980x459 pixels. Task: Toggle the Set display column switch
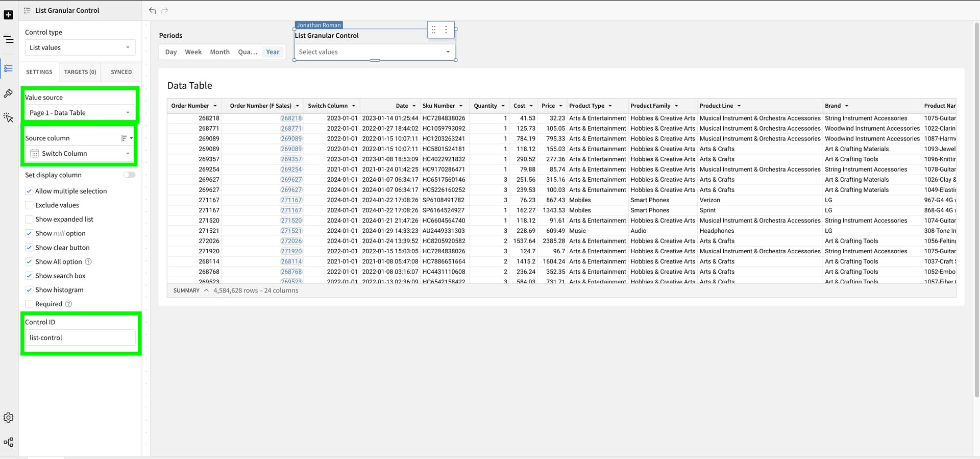click(x=129, y=175)
